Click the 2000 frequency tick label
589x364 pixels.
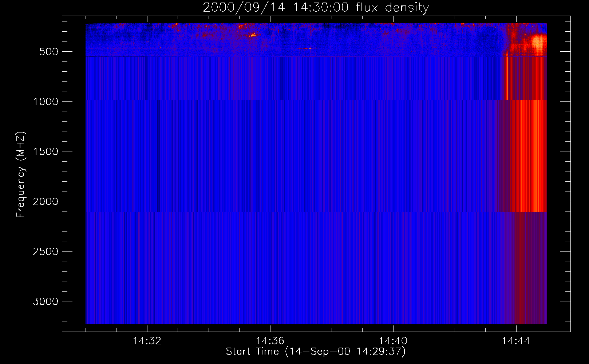[x=46, y=201]
